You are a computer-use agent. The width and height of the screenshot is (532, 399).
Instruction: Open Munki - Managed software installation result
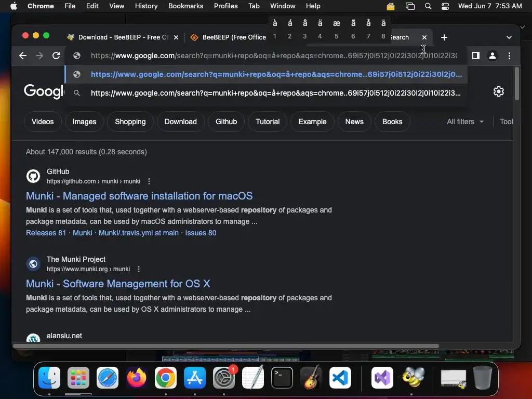pos(139,196)
